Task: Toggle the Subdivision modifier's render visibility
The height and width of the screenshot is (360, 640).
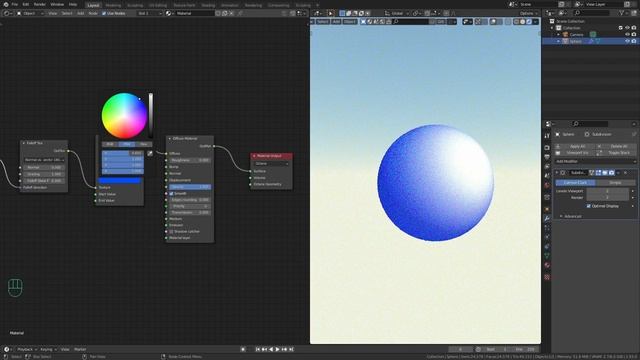Action: tap(611, 173)
